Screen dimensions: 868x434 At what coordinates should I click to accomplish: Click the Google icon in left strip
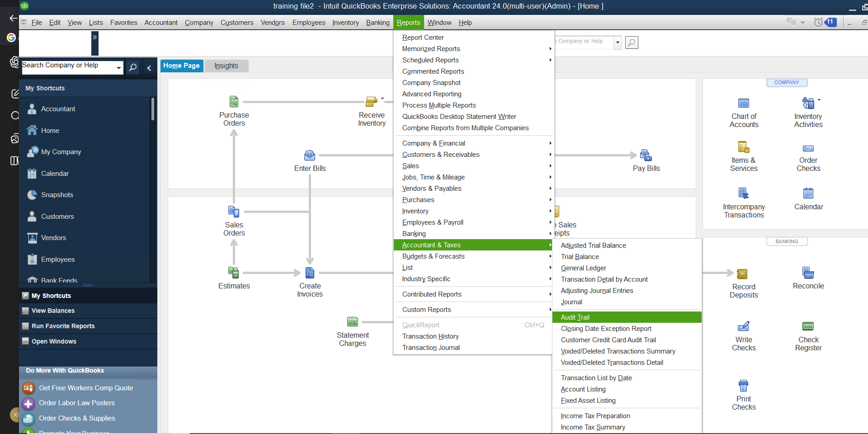coord(11,38)
